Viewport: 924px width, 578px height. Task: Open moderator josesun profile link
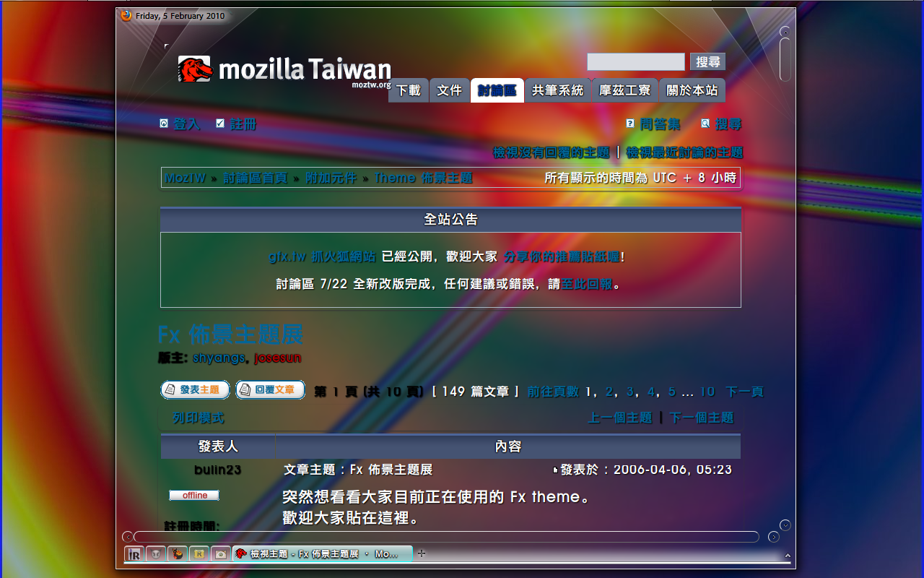point(278,358)
